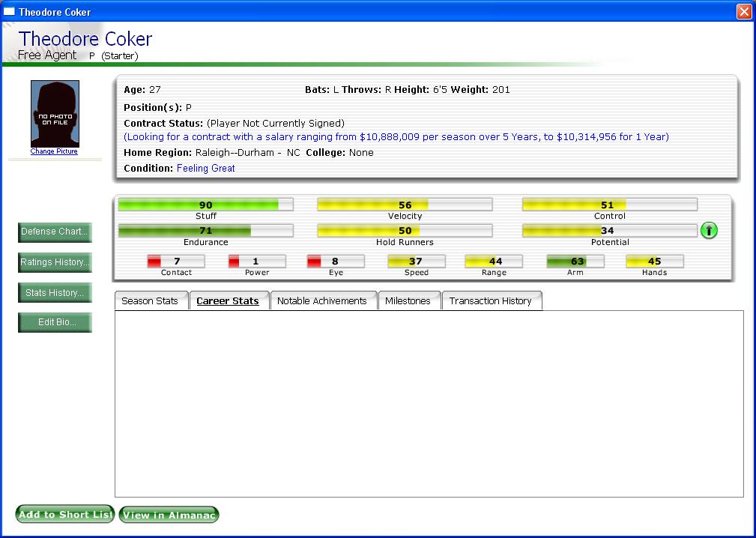756x538 pixels.
Task: Click the Velocity rating bar showing 56
Action: coord(405,205)
